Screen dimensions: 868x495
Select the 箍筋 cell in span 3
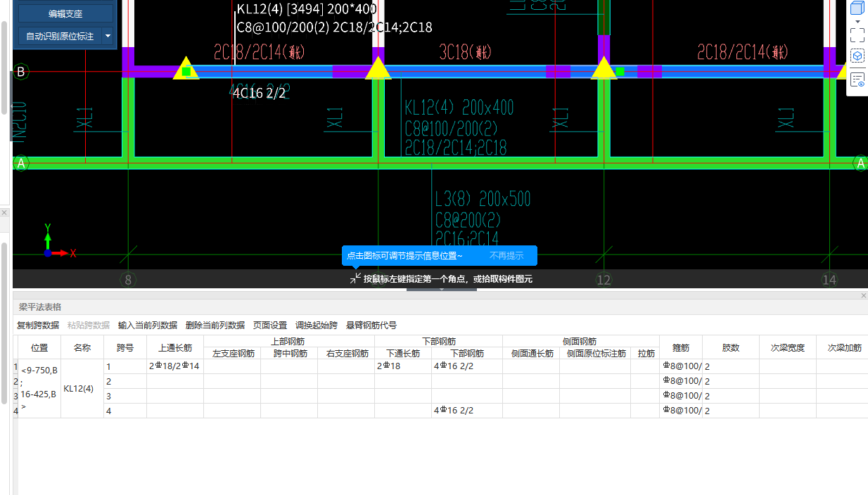click(x=681, y=396)
